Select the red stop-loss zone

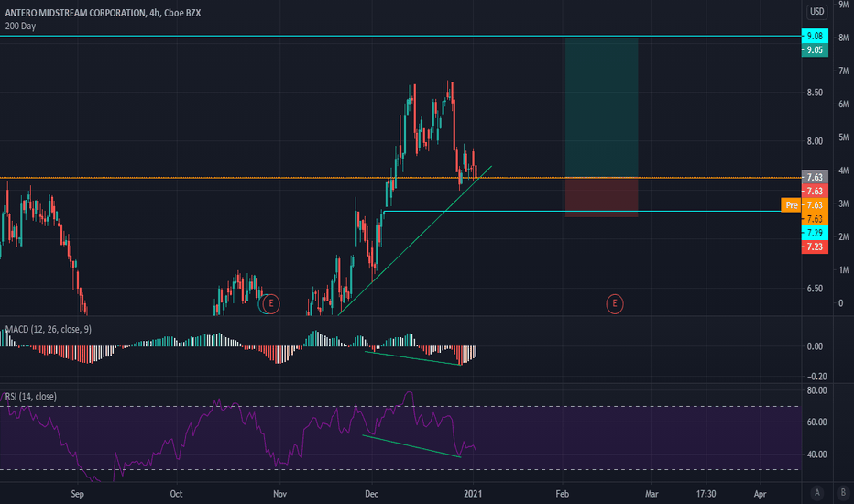601,197
